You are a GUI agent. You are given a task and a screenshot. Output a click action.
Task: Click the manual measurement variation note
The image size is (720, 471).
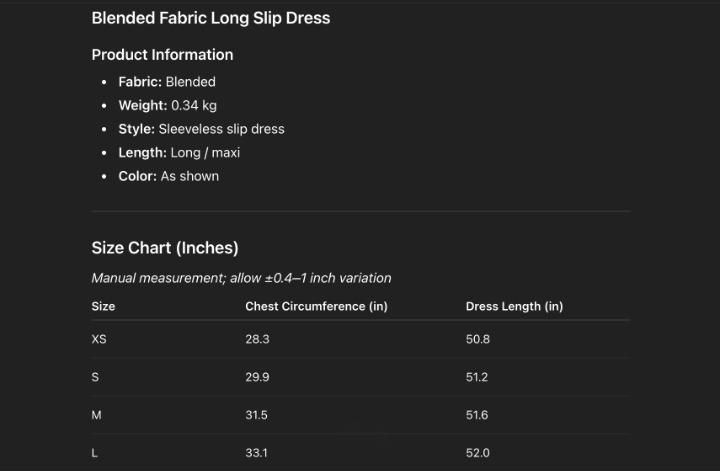(x=241, y=278)
